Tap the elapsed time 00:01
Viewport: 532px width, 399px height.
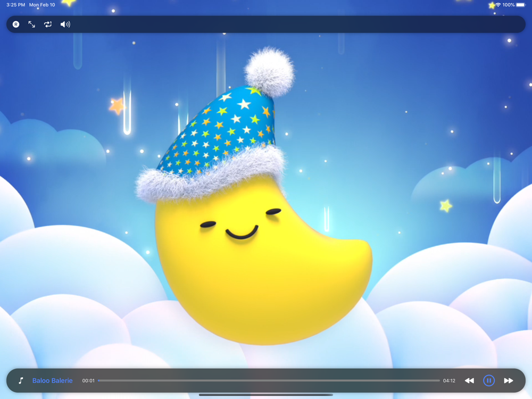click(88, 381)
